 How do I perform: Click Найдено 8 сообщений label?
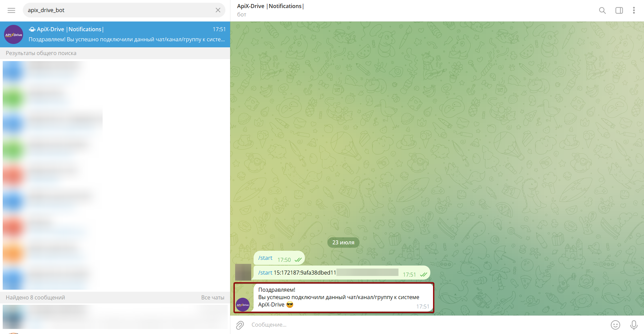click(x=35, y=297)
